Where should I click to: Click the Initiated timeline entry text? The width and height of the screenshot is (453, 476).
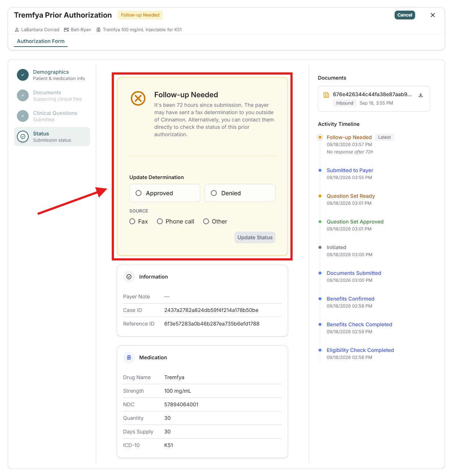[337, 247]
